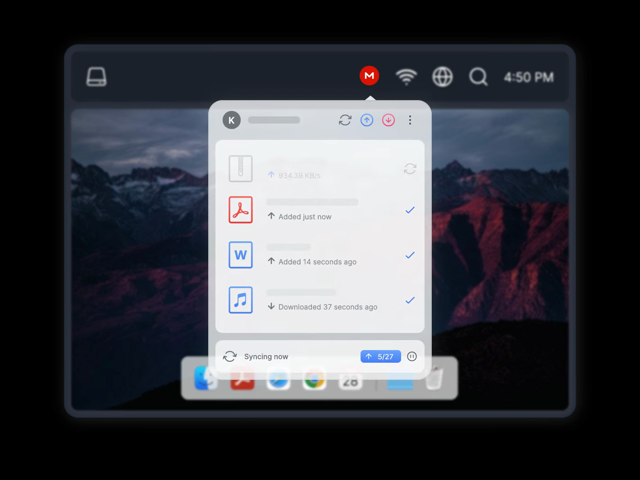Click the 'Added just now' status text
This screenshot has width=640, height=480.
[x=304, y=217]
